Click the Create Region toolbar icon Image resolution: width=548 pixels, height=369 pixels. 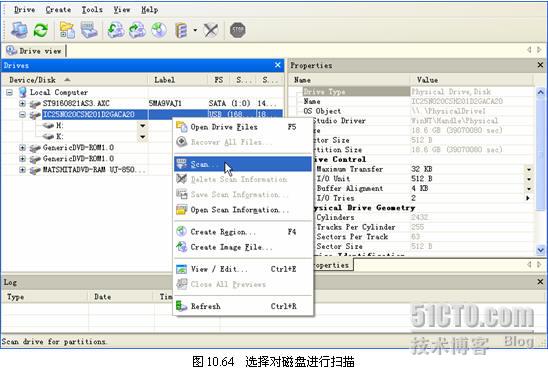(159, 30)
